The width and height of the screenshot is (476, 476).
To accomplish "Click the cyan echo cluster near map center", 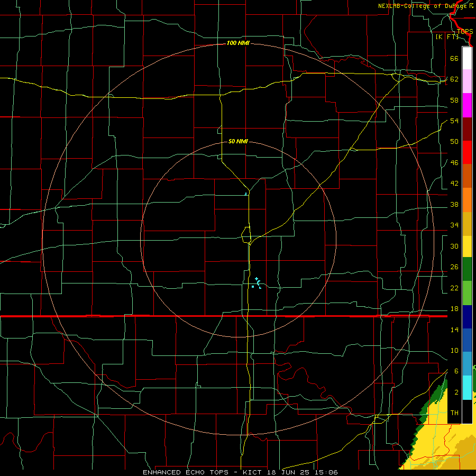I will [x=257, y=283].
